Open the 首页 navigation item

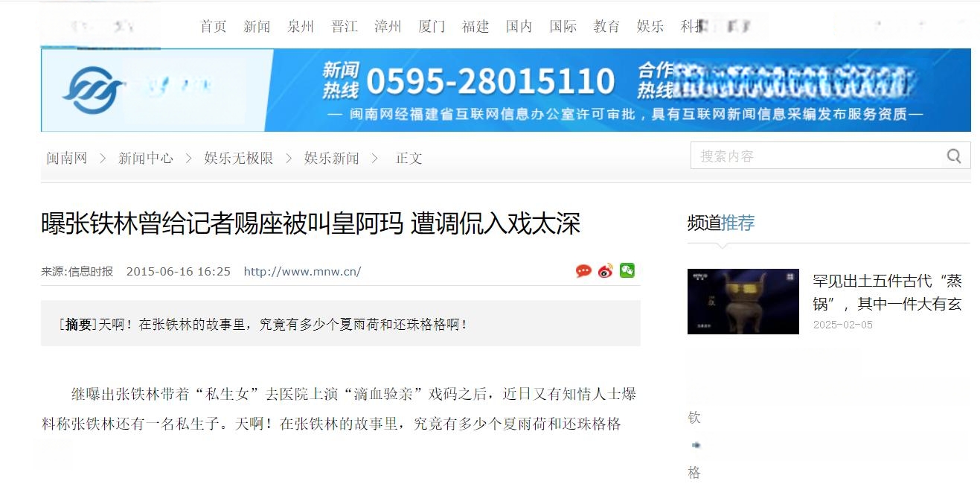coord(213,26)
